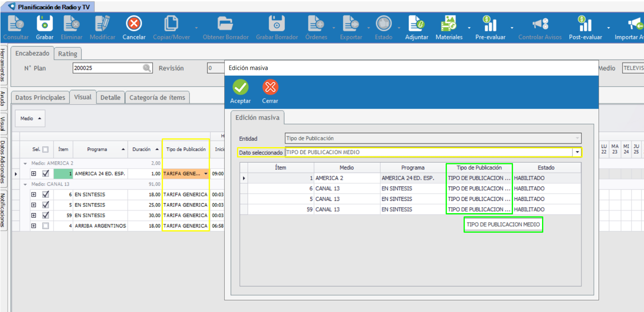Click the Revisión input field
644x312 pixels.
(216, 68)
